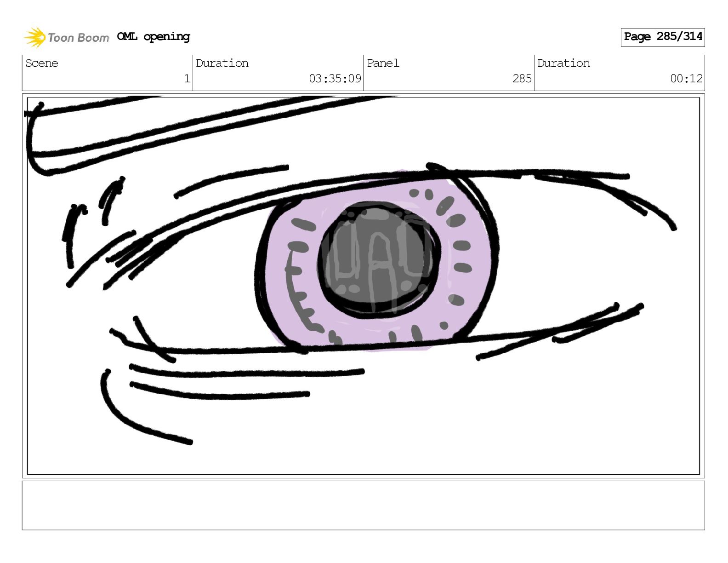Viewport: 728px width, 563px height.
Task: Click the empty notes box below panel
Action: (364, 506)
